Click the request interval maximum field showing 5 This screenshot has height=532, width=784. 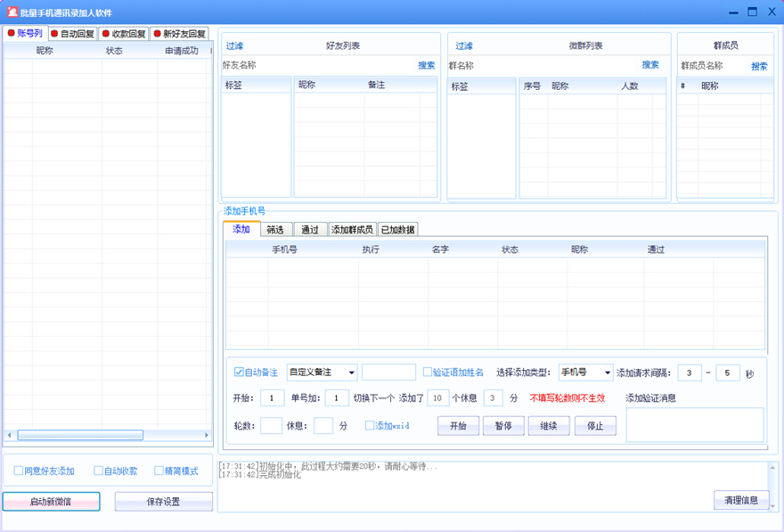(x=728, y=373)
